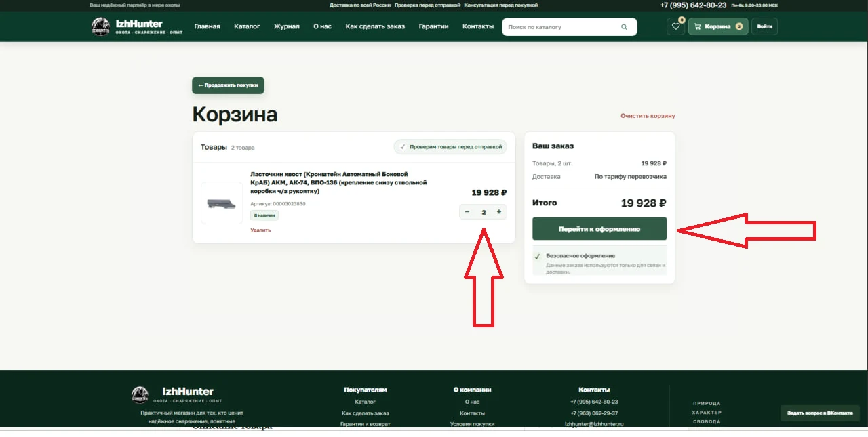868x437 pixels.
Task: Open Каталог link in the footer
Action: (x=365, y=402)
